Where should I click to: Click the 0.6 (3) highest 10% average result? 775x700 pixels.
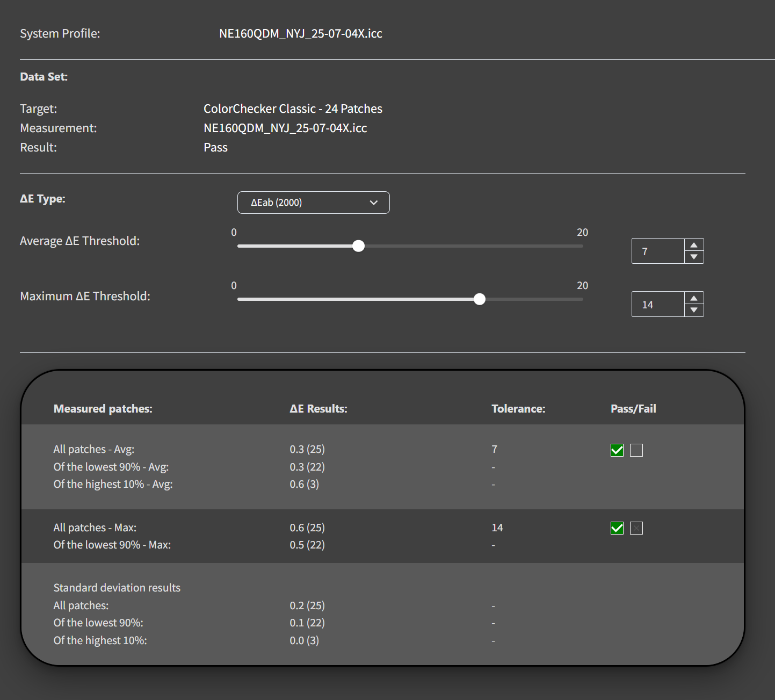[x=305, y=484]
